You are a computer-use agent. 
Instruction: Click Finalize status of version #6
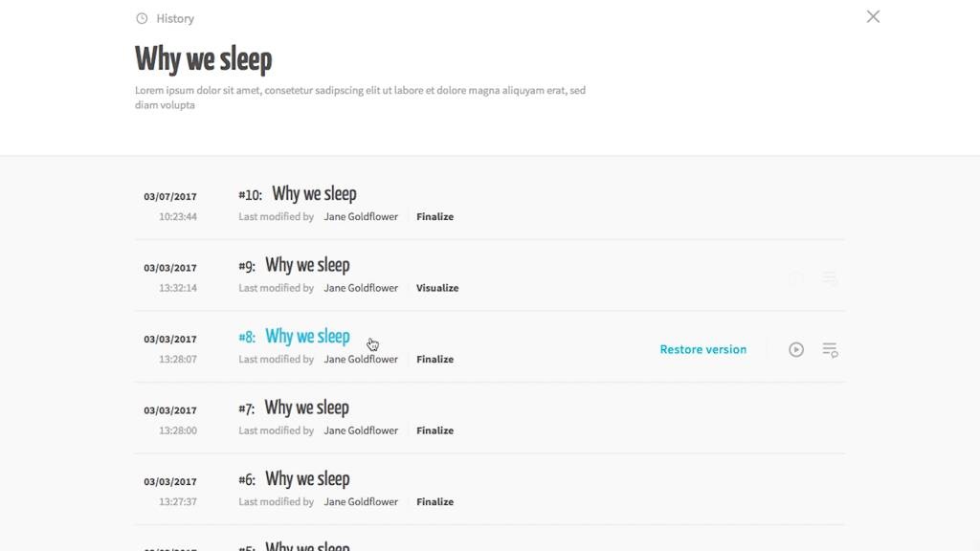point(434,502)
